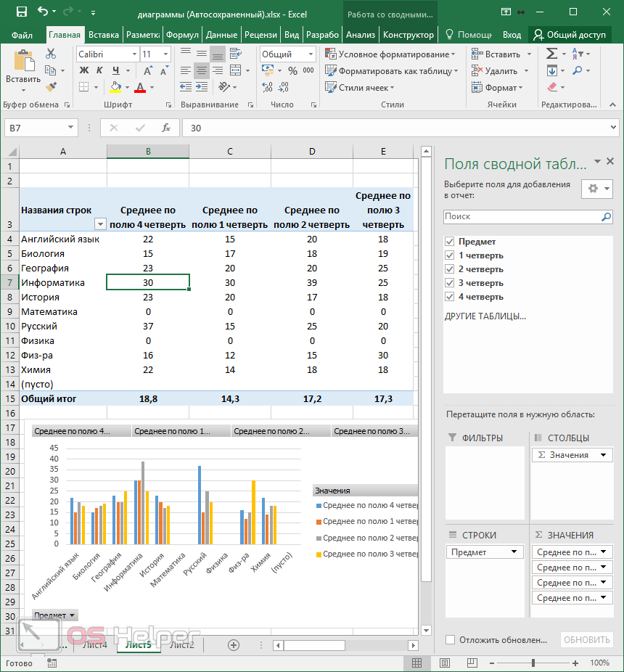Uncheck the Предмет field checkbox
This screenshot has height=672, width=624.
click(x=450, y=242)
